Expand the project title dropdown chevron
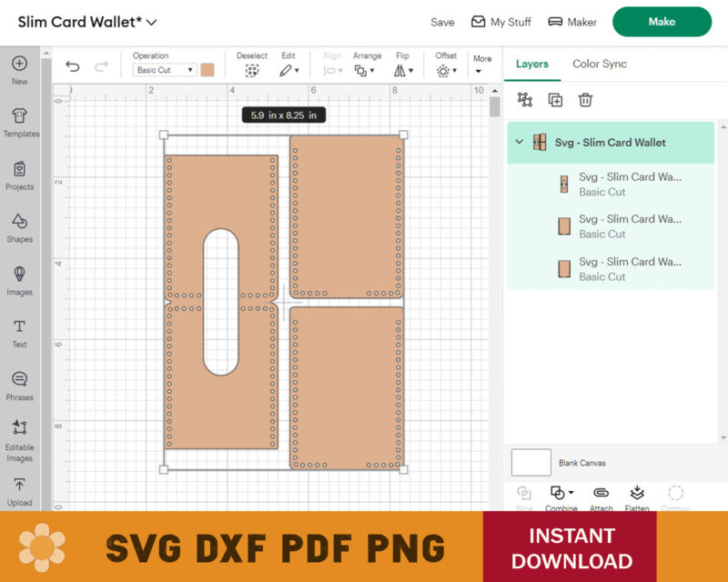The width and height of the screenshot is (728, 582). click(x=151, y=22)
